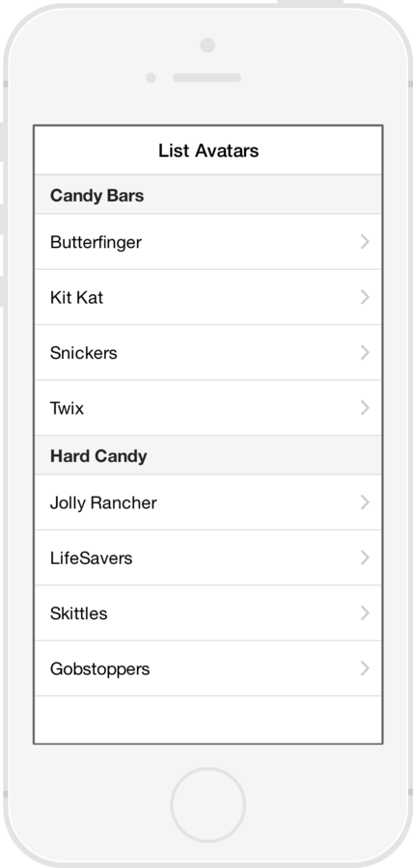Tap the chevron arrow beside Skittles
413x868 pixels.
365,613
